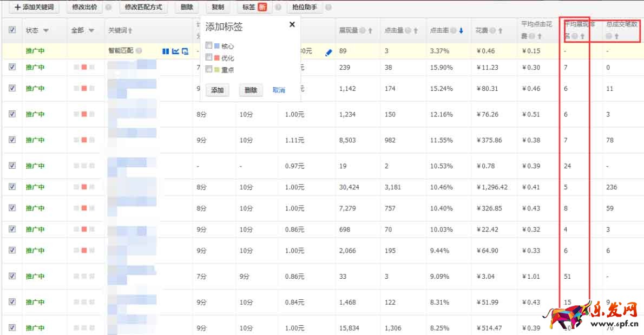
Task: Expand the 全部 filter dropdown
Action: point(91,31)
